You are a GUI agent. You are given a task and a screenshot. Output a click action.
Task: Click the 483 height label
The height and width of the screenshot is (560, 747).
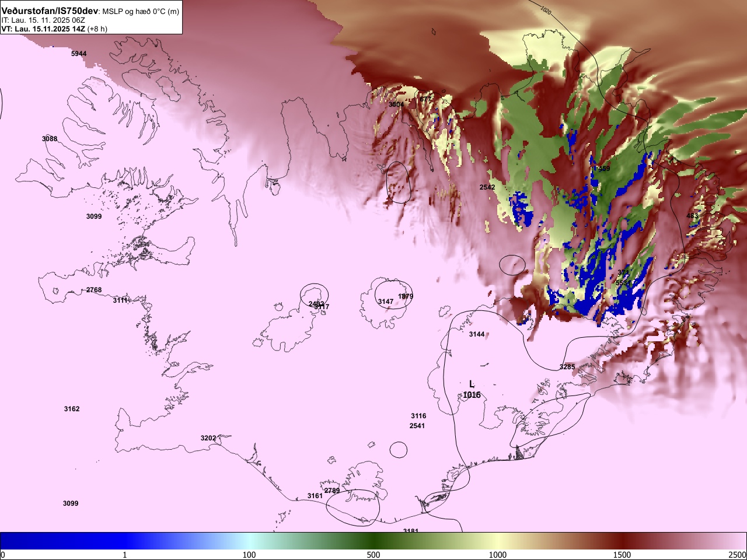point(692,216)
